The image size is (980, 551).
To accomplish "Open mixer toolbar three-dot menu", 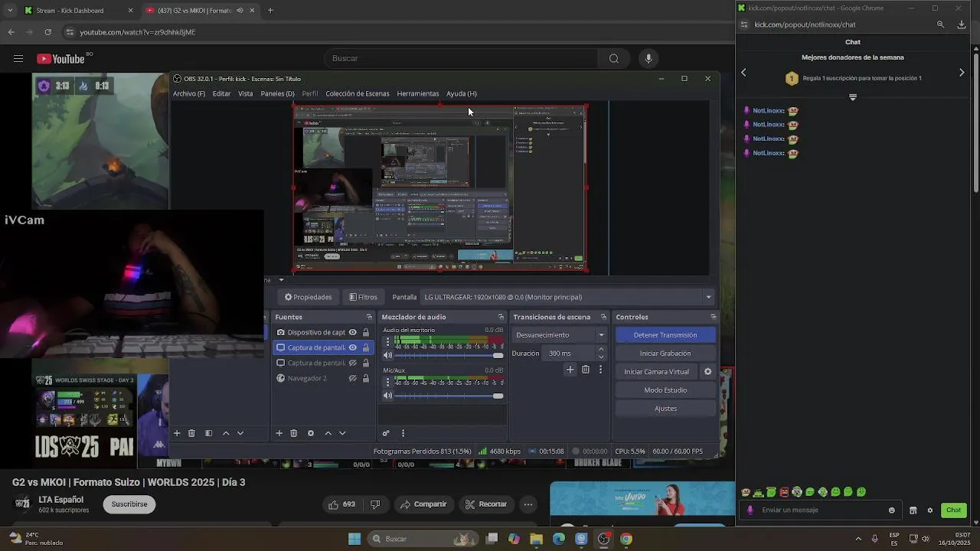I will point(403,433).
